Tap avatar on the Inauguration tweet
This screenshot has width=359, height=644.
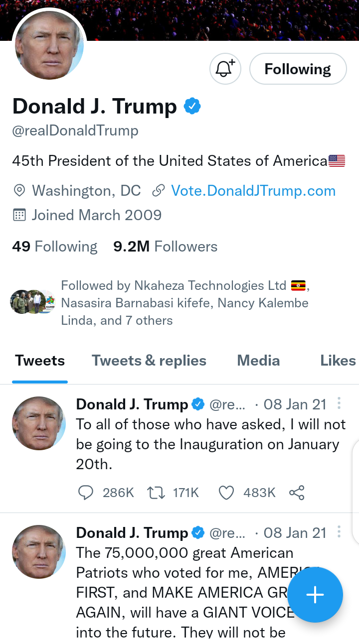39,423
